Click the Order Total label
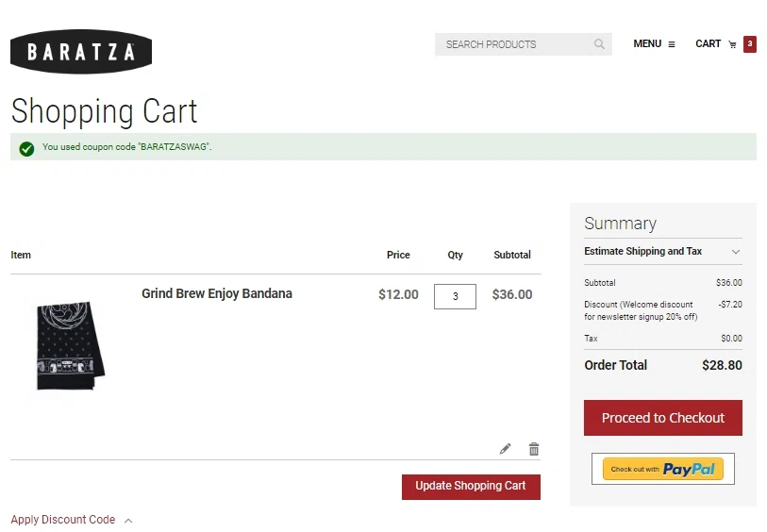This screenshot has width=767, height=532. pos(615,365)
